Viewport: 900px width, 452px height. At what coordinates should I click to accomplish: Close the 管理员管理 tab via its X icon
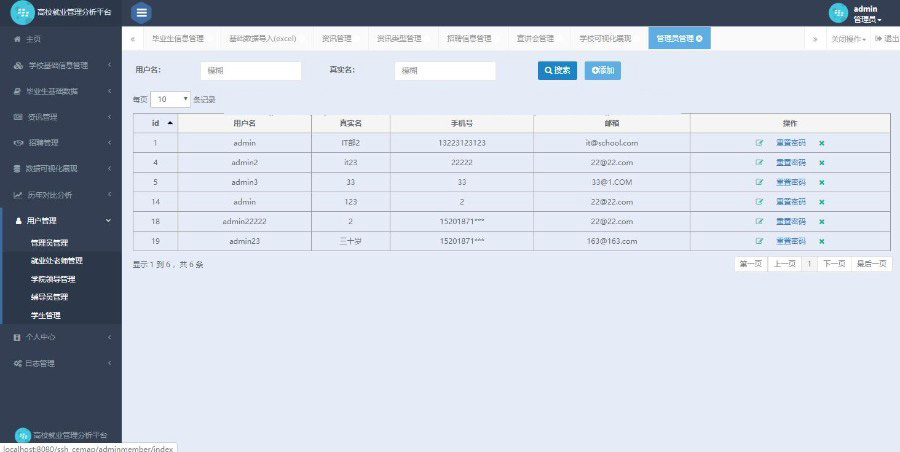coord(698,39)
